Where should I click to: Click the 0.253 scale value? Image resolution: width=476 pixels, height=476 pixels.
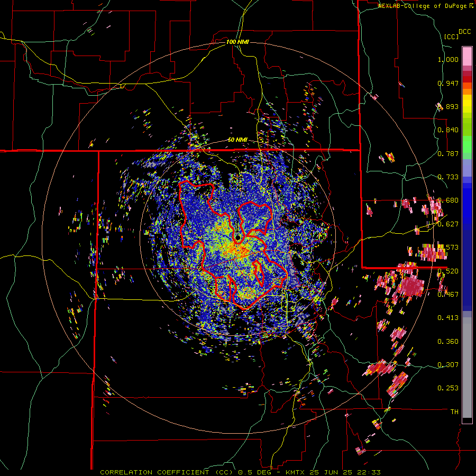click(448, 388)
